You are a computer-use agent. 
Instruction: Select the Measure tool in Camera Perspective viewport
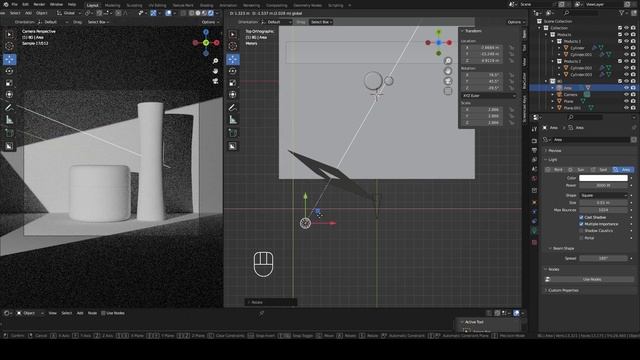[9, 120]
